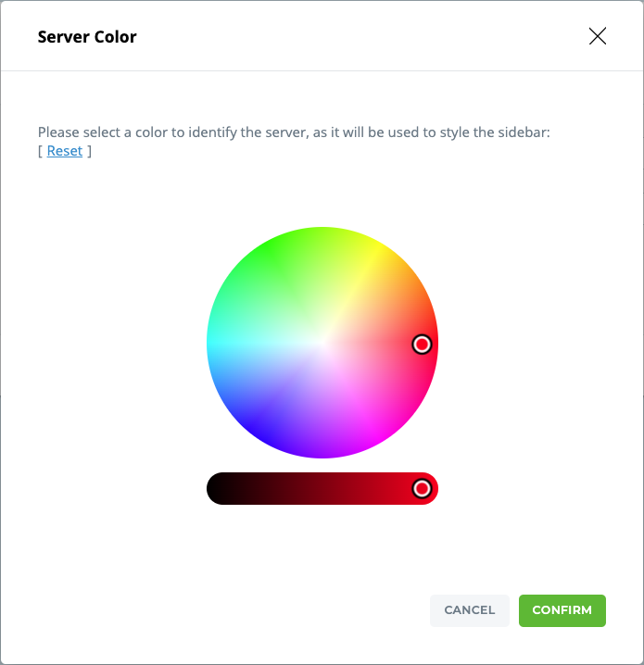Choose azure between cyan and blue on wheel
The image size is (644, 665).
point(230,396)
